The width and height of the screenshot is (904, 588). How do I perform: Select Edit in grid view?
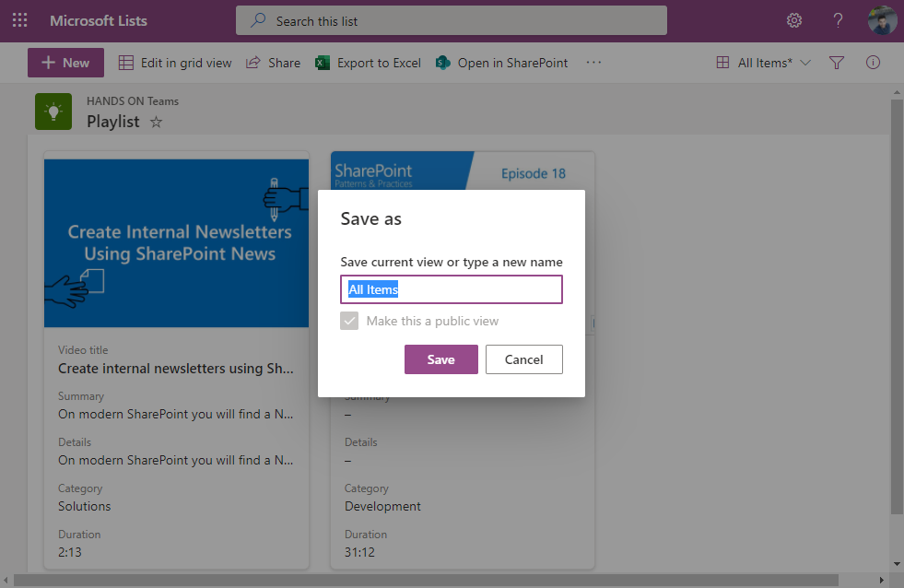click(x=175, y=63)
